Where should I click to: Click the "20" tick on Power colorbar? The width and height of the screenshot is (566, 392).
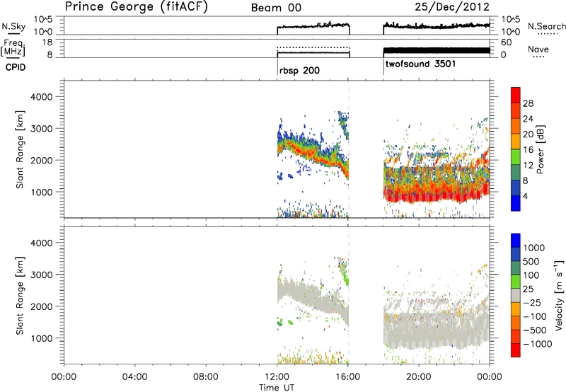coord(528,134)
